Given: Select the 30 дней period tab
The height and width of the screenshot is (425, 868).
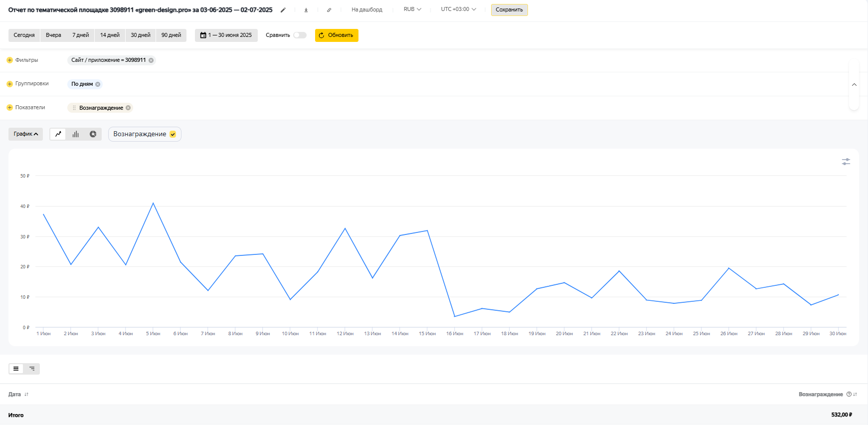Looking at the screenshot, I should click(x=141, y=35).
